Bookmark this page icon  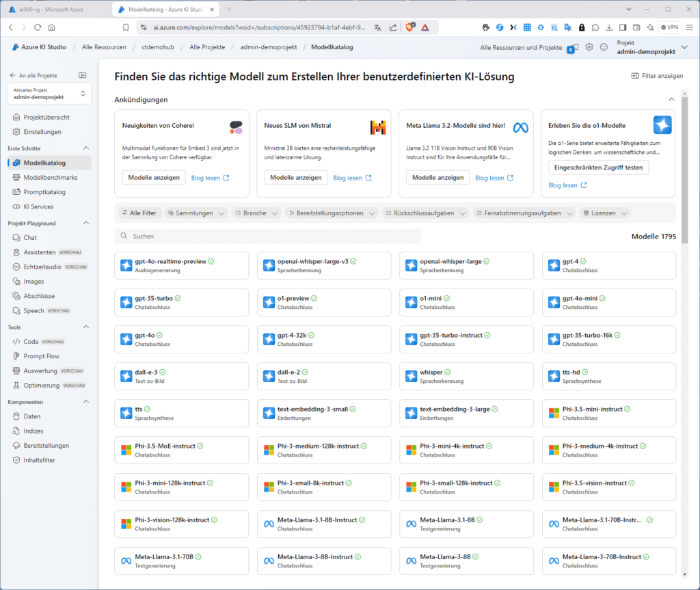pyautogui.click(x=126, y=28)
